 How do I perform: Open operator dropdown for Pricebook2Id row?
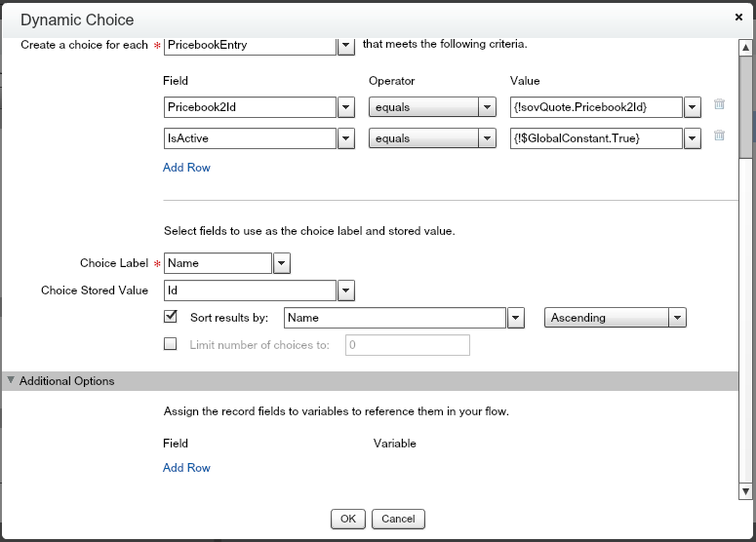click(x=487, y=107)
